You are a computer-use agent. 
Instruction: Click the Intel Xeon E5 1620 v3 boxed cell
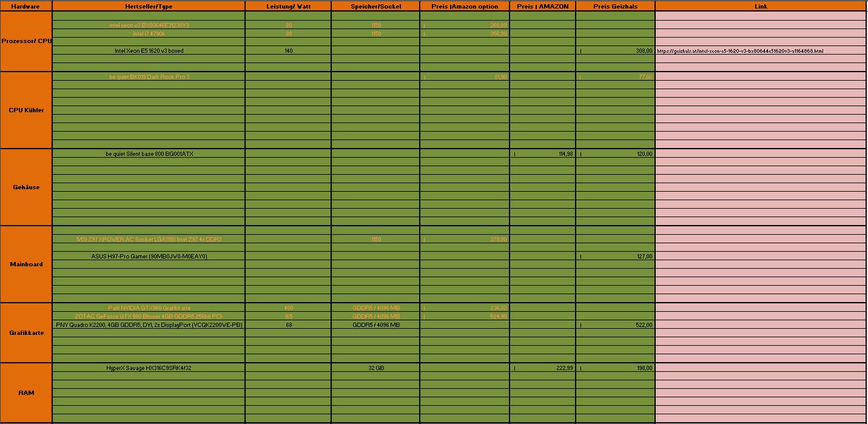tap(149, 51)
